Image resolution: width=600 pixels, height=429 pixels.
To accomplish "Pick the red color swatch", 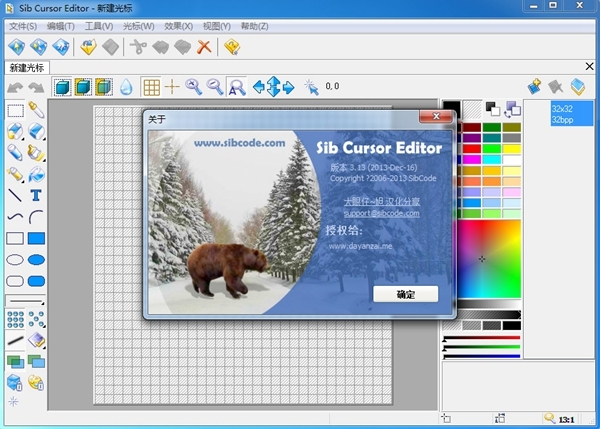I will [x=472, y=148].
